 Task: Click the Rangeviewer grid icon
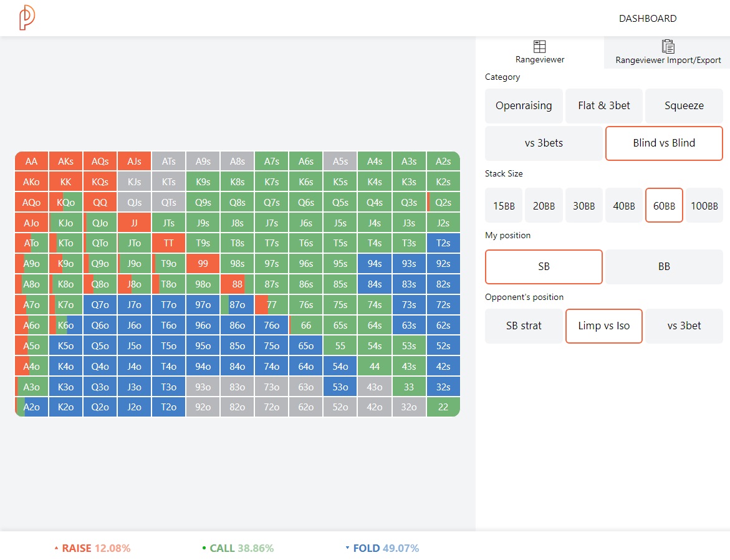pyautogui.click(x=540, y=47)
